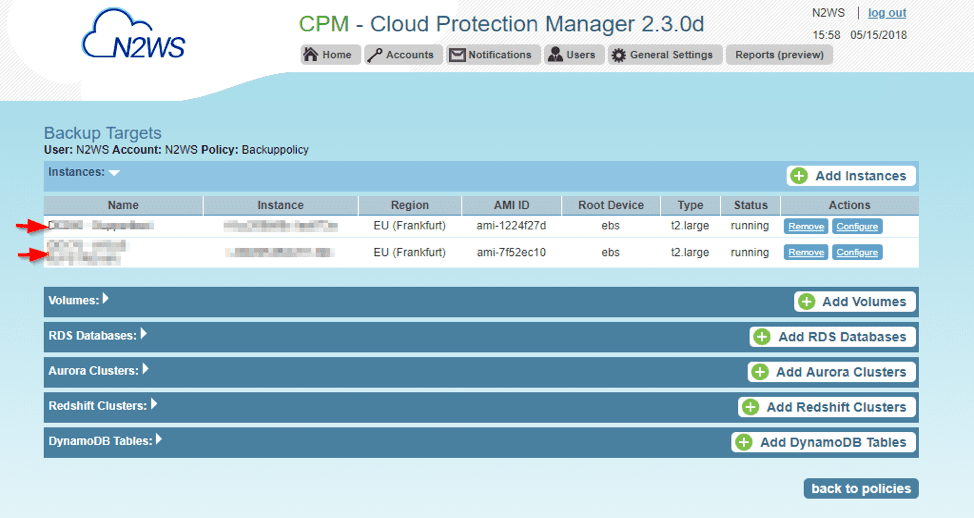The width and height of the screenshot is (974, 518).
Task: Expand the DynamoDB Tables section arrow
Action: click(159, 439)
